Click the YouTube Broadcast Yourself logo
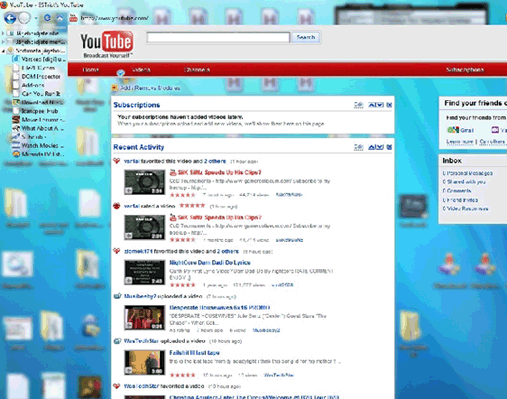507x399 pixels. point(107,45)
